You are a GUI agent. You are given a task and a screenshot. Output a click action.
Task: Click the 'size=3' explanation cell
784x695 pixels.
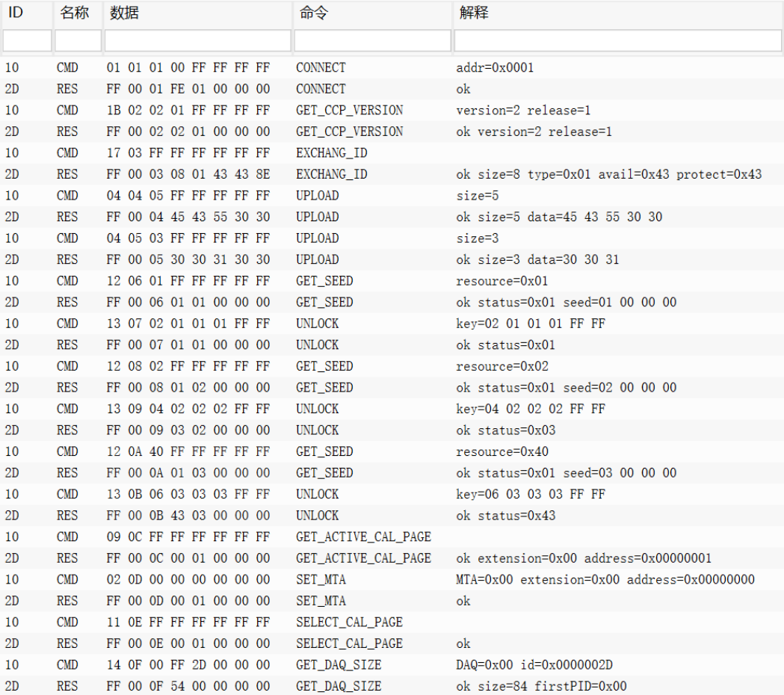tap(478, 238)
